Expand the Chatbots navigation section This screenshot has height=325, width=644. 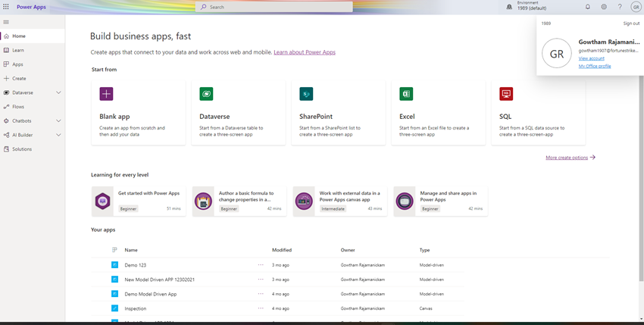click(x=58, y=120)
